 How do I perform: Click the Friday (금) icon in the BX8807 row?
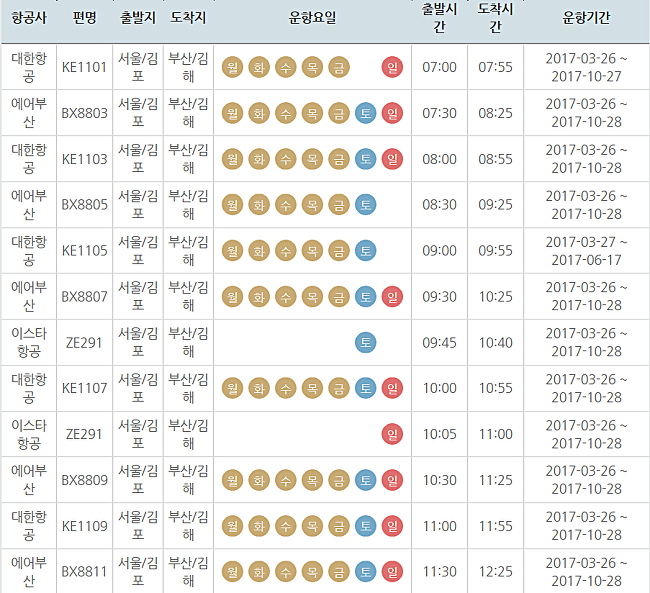pyautogui.click(x=339, y=297)
